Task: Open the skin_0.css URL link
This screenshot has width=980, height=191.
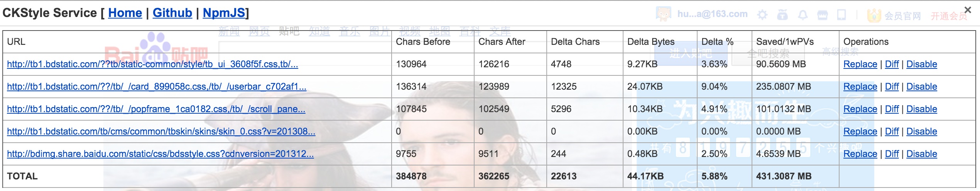Action: (x=161, y=131)
